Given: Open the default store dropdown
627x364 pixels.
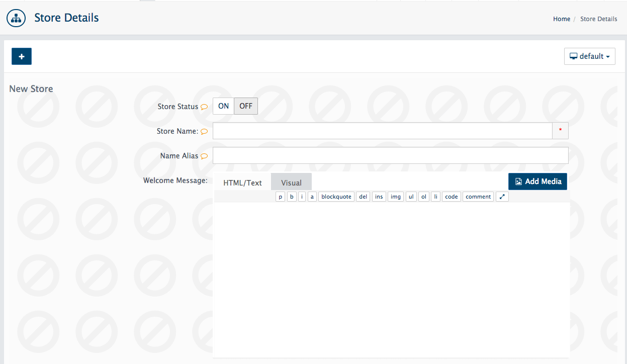Looking at the screenshot, I should coord(590,56).
